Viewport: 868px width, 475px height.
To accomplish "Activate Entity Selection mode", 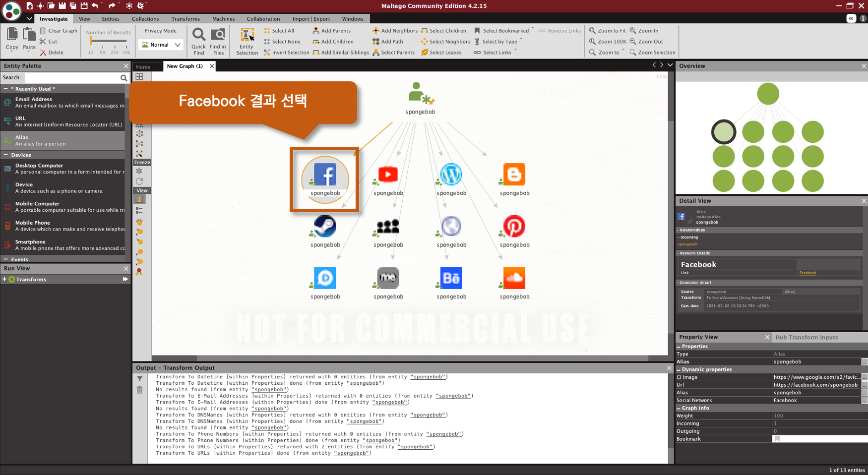I will tap(247, 41).
